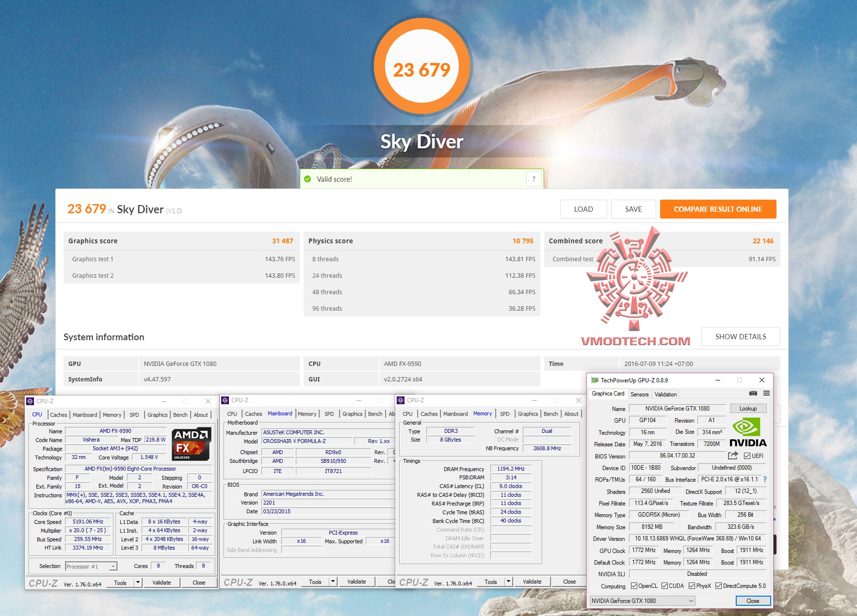Click Close in the CPU tab CPU-Z window
Viewport: 857px width, 616px height.
(x=199, y=583)
